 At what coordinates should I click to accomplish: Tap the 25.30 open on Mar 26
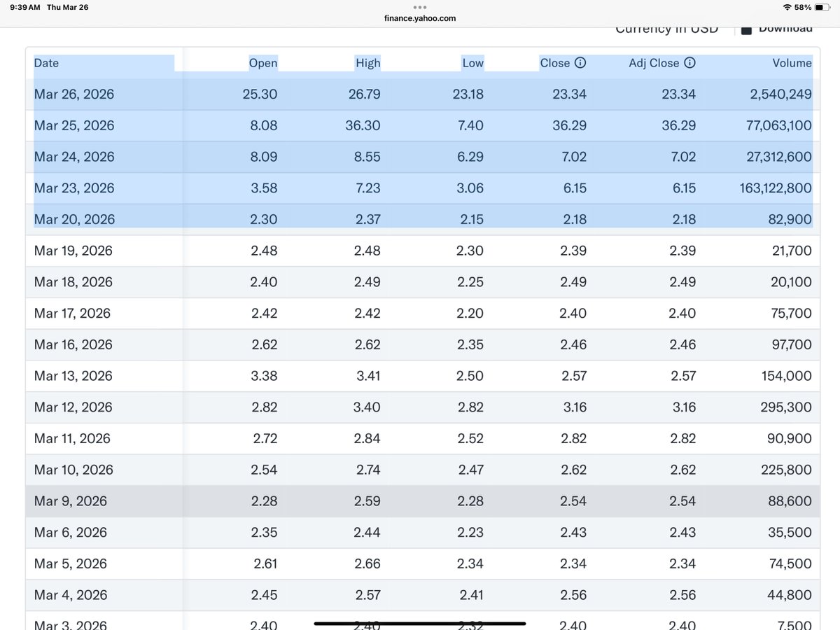260,94
